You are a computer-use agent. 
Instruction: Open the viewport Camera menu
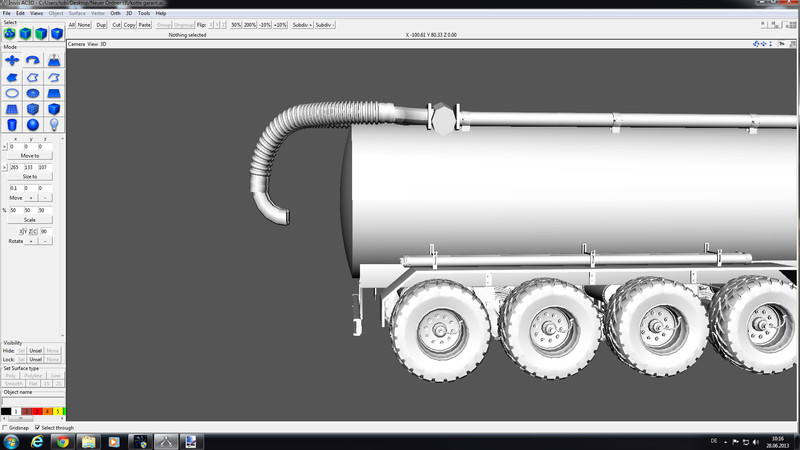tap(76, 44)
